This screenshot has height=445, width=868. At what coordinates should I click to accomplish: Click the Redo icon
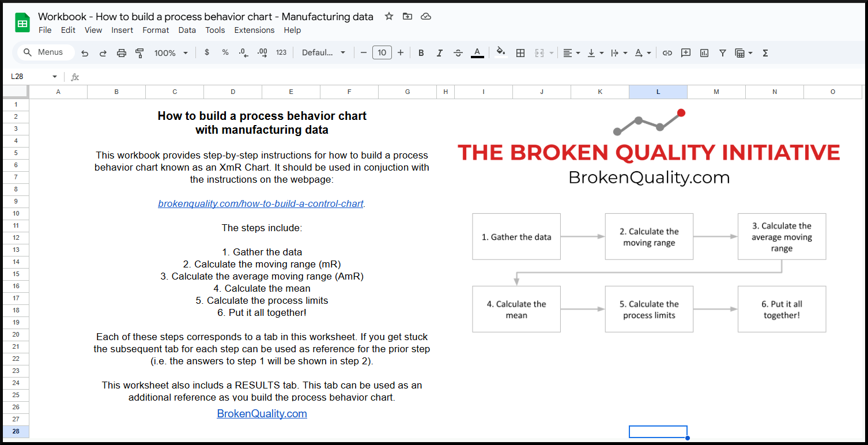(x=103, y=53)
